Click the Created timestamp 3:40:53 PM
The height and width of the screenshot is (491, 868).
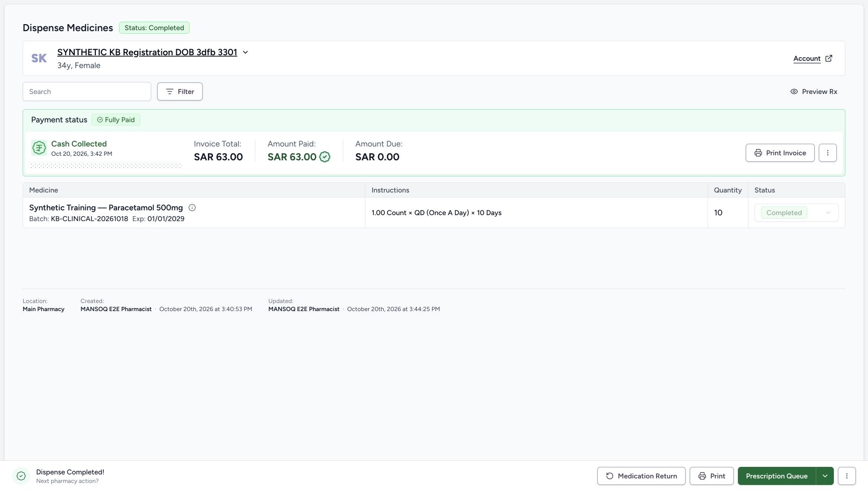pos(205,309)
